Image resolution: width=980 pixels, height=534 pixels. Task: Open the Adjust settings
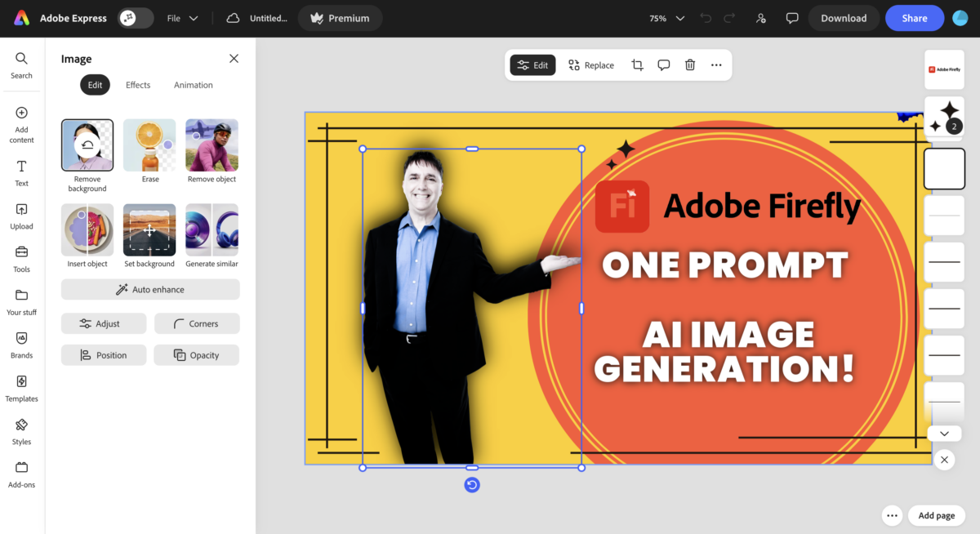(104, 323)
